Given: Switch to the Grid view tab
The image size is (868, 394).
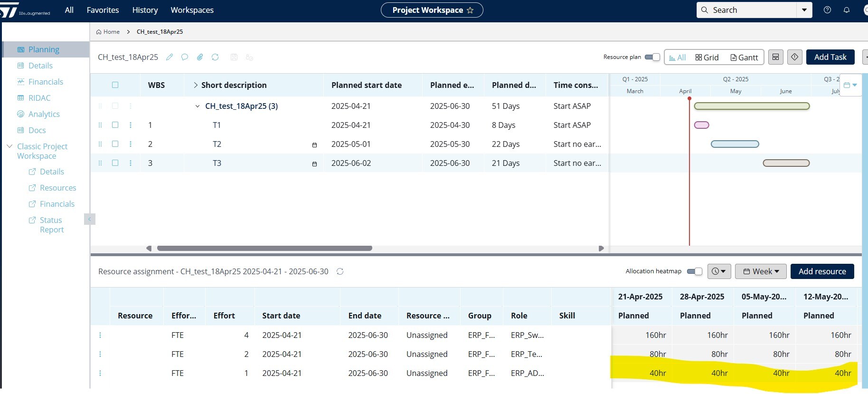Looking at the screenshot, I should pyautogui.click(x=707, y=58).
